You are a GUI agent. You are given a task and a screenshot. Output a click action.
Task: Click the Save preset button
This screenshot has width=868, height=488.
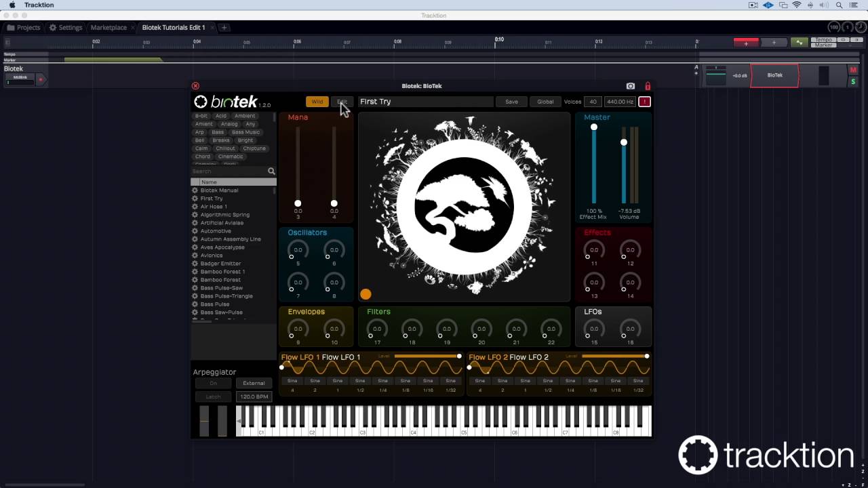point(511,102)
